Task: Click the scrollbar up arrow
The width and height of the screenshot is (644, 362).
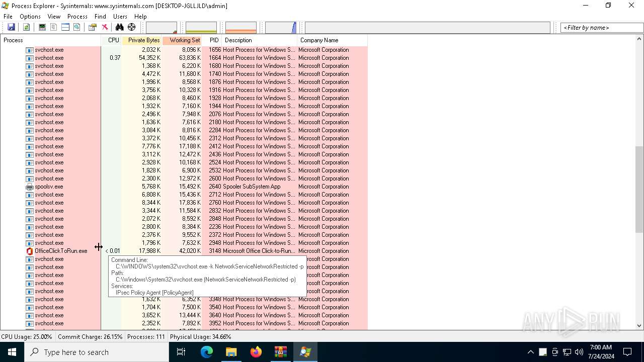Action: tap(639, 39)
